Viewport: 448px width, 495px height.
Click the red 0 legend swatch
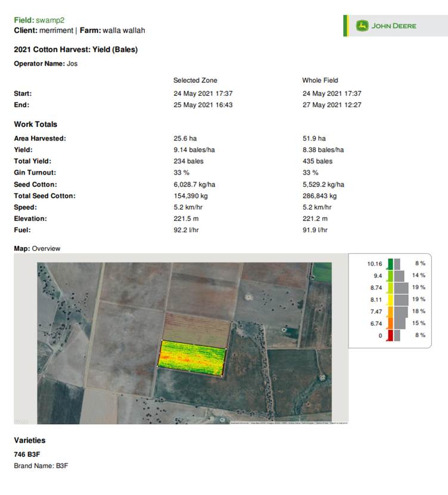[390, 336]
